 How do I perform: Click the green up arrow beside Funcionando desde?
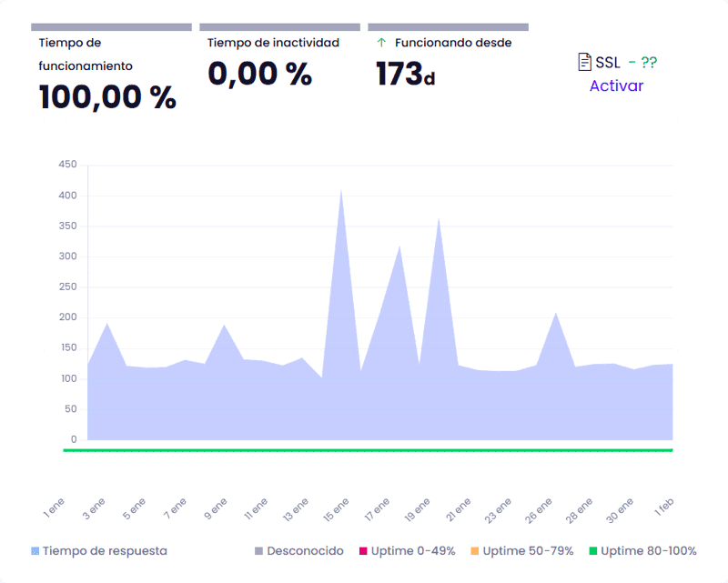click(381, 43)
